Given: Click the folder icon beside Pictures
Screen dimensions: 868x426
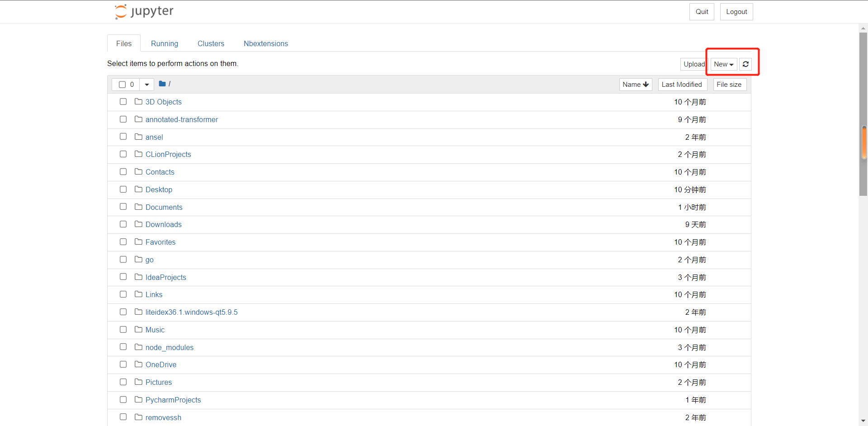Looking at the screenshot, I should (x=138, y=382).
